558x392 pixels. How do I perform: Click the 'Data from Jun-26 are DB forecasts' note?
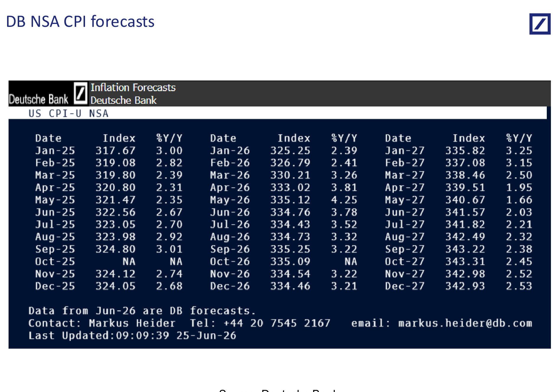coord(142,311)
